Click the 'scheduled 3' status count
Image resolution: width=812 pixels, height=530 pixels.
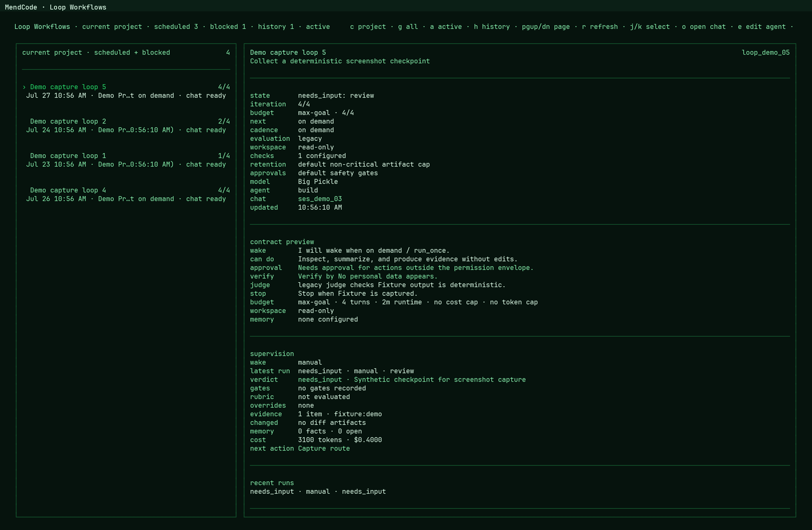(x=176, y=27)
